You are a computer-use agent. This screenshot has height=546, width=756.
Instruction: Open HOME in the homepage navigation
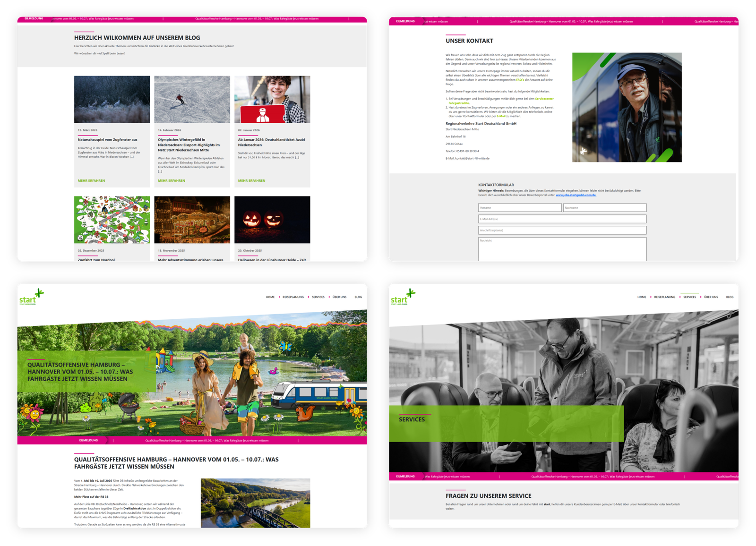pos(270,297)
